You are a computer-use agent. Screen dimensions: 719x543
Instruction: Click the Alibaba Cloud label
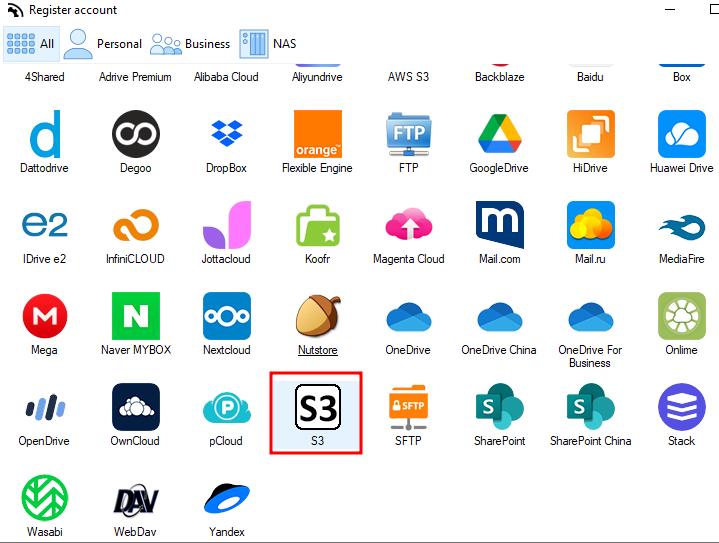point(226,77)
